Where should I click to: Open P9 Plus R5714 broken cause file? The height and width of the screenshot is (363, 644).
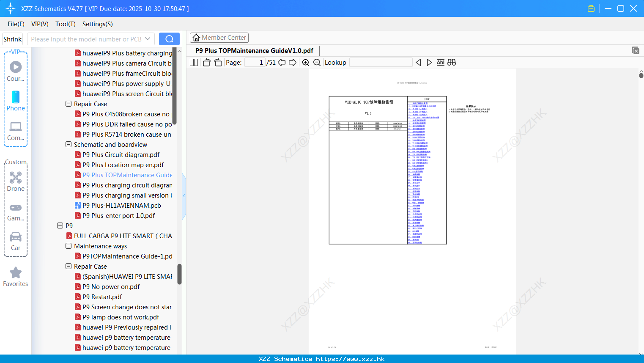pos(123,134)
